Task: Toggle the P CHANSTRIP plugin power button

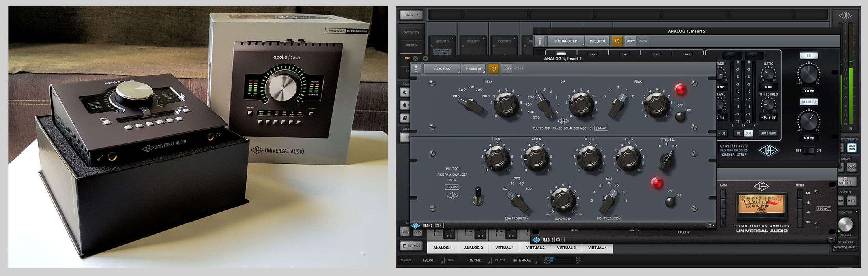Action: coord(617,41)
